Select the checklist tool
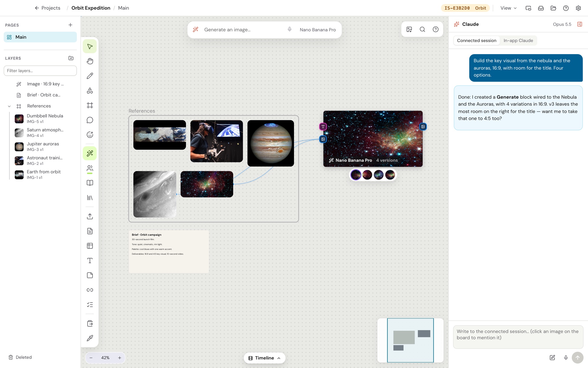The height and width of the screenshot is (368, 588). tap(90, 305)
